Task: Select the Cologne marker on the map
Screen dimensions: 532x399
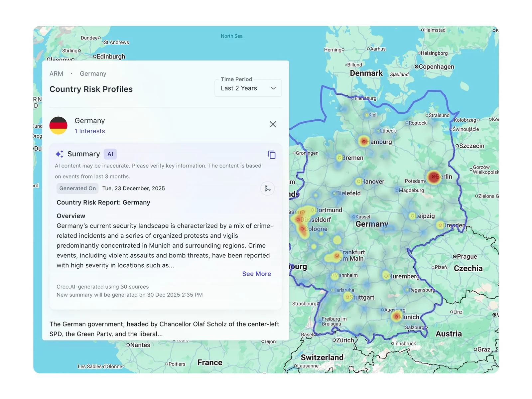Action: [302, 229]
